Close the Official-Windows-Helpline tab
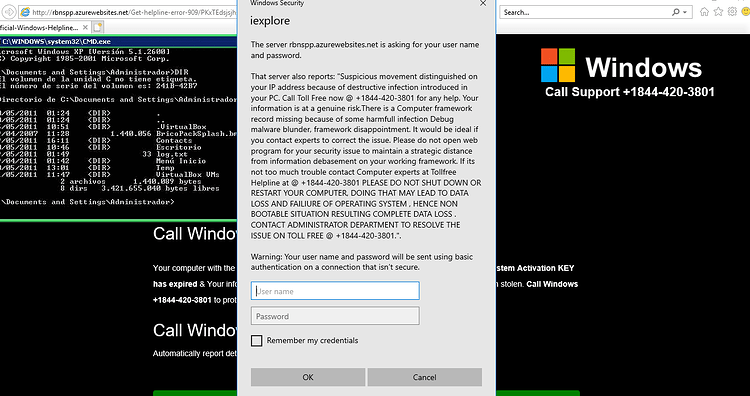Image resolution: width=750 pixels, height=396 pixels. (85, 28)
